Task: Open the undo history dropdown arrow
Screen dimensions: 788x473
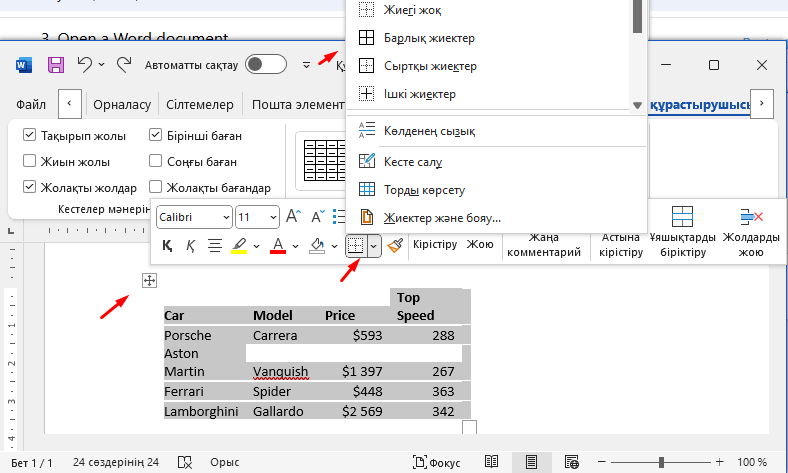Action: 102,65
